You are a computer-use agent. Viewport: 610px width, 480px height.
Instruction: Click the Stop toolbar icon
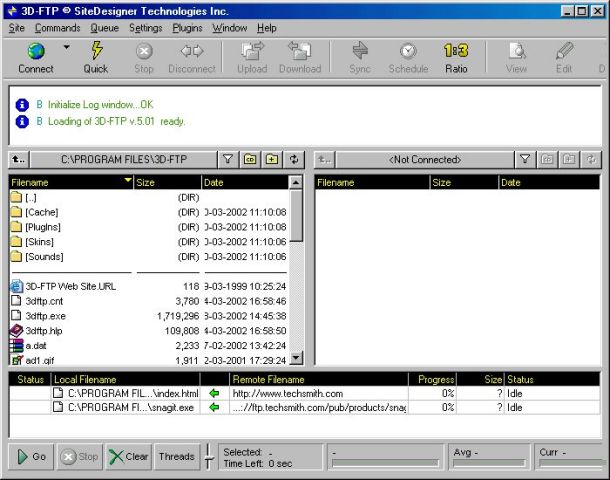click(x=144, y=51)
